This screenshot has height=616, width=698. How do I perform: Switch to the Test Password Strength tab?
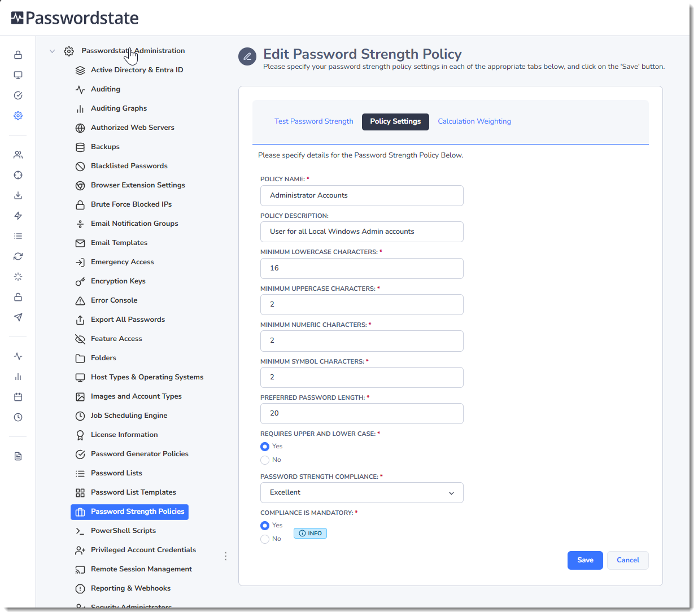click(x=314, y=121)
